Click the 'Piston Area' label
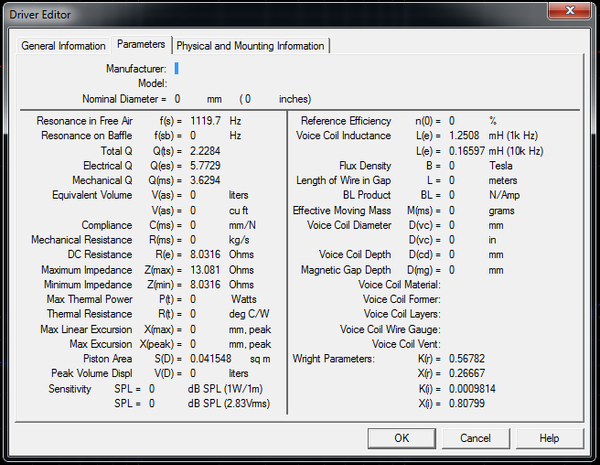The width and height of the screenshot is (600, 465). pyautogui.click(x=108, y=359)
